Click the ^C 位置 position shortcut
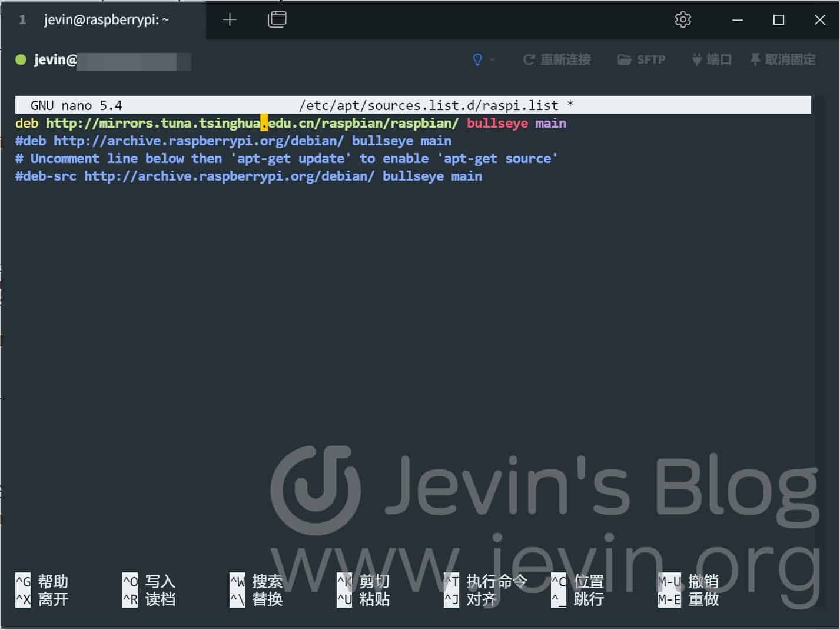The height and width of the screenshot is (630, 840). coord(577,581)
